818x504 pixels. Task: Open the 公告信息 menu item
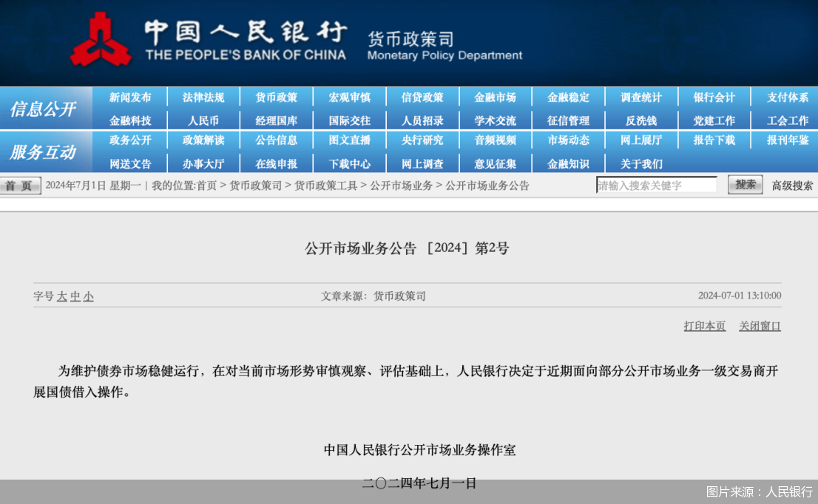coord(276,140)
